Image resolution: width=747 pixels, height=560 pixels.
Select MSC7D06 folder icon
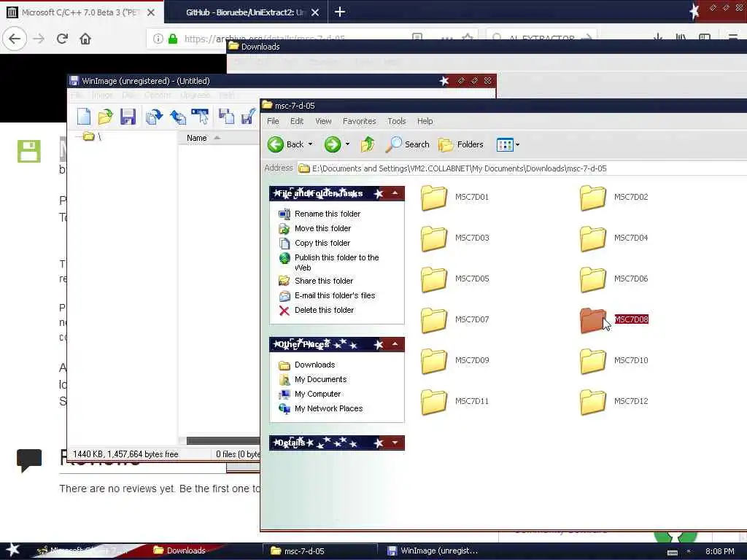(593, 279)
